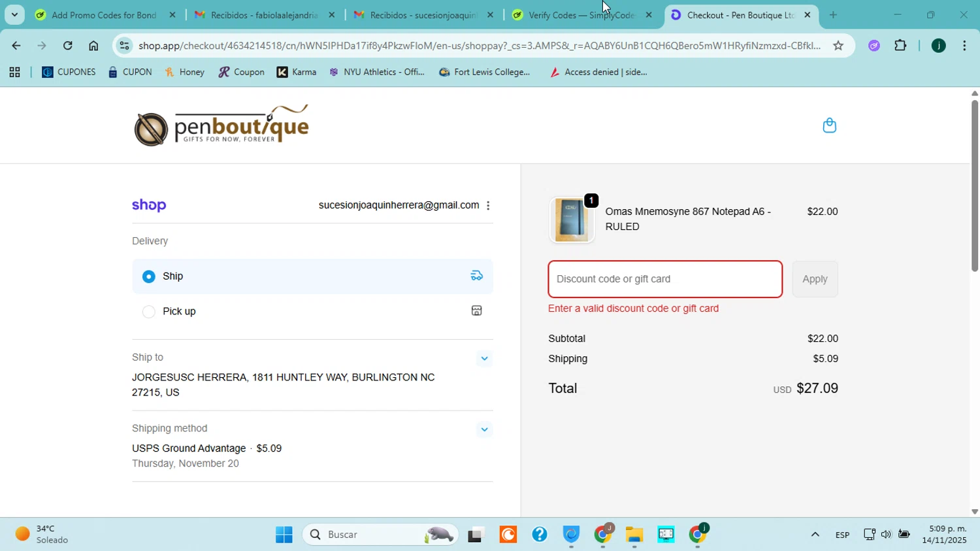View site information icon in address bar
This screenshot has width=980, height=551.
coord(125,46)
